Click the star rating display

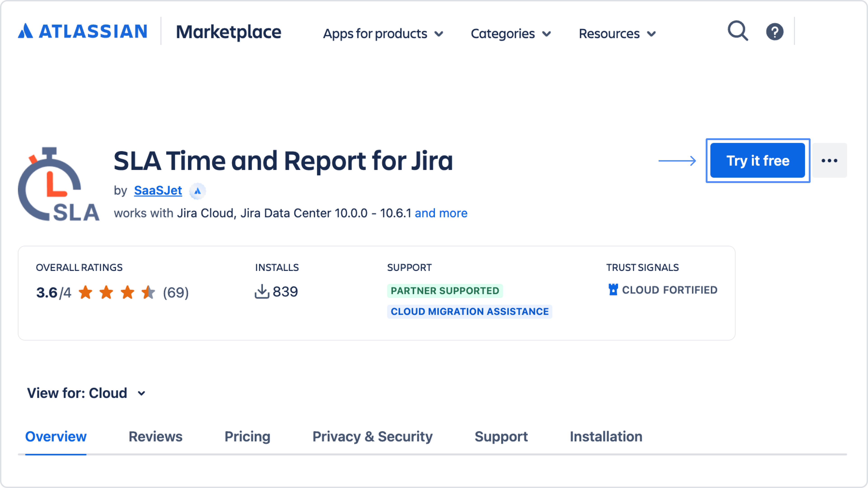[x=117, y=292]
